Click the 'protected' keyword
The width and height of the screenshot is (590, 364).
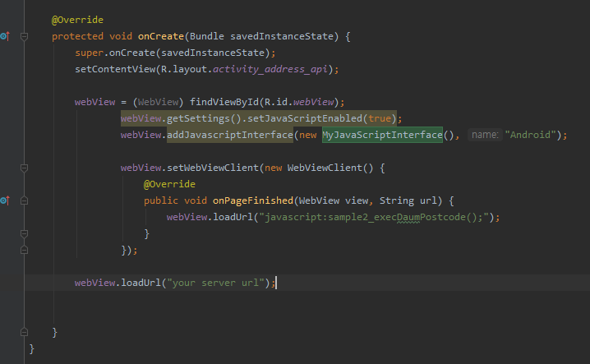[x=77, y=36]
